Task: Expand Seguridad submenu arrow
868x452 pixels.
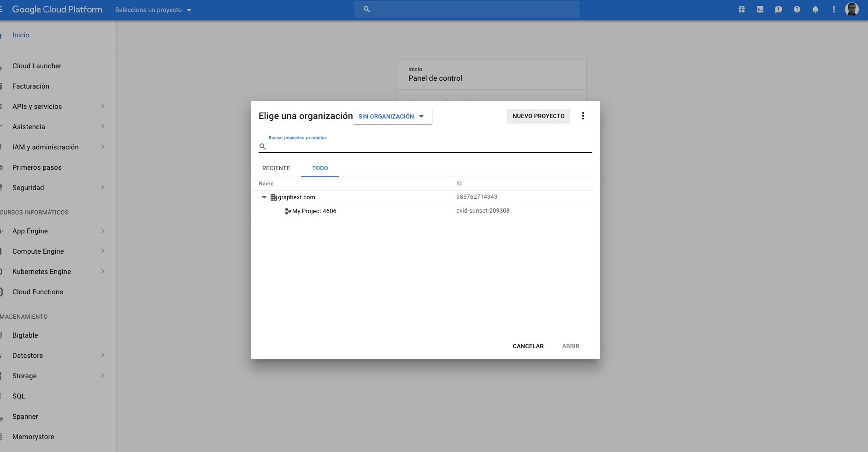Action: (103, 188)
